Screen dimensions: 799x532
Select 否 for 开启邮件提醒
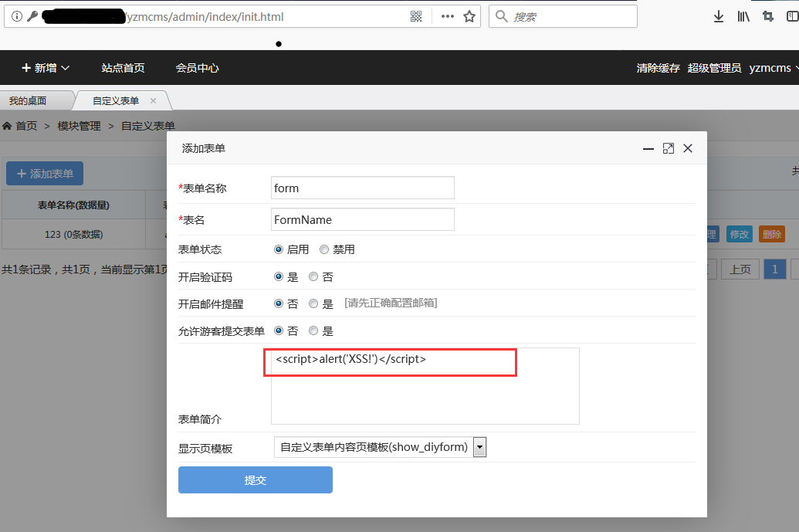point(279,303)
